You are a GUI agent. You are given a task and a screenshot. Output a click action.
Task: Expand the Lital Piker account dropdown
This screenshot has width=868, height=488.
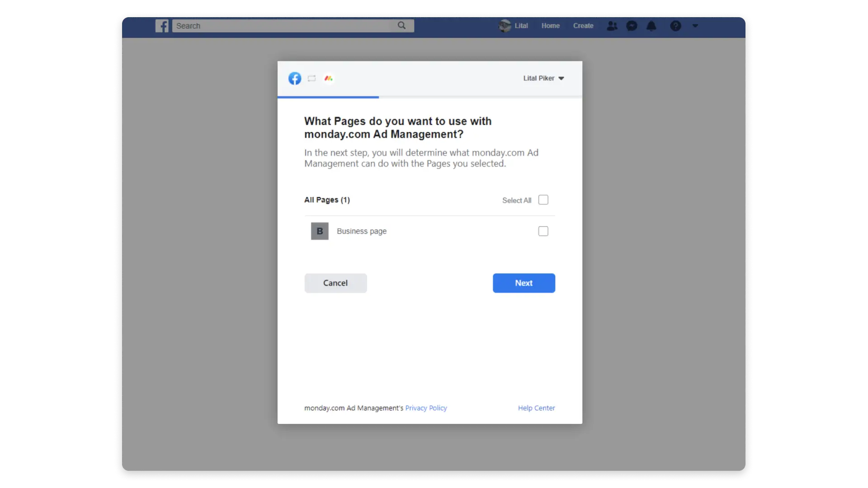pos(544,78)
